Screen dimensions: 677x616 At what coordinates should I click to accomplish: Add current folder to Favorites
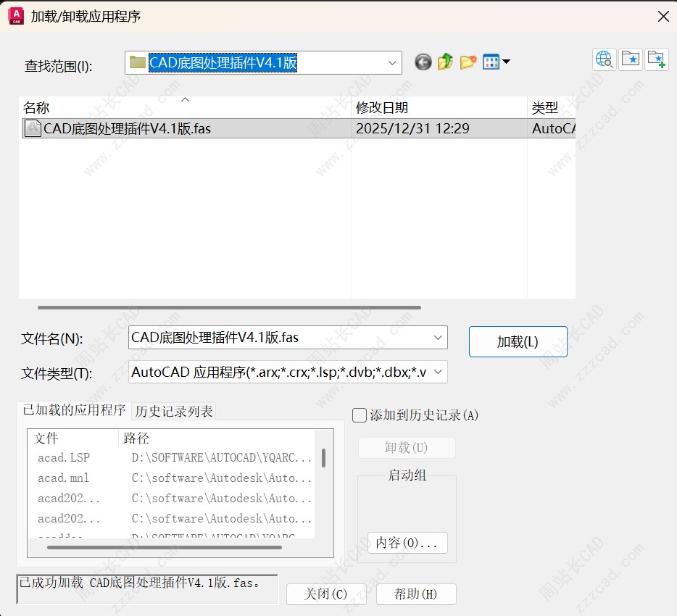click(x=657, y=60)
